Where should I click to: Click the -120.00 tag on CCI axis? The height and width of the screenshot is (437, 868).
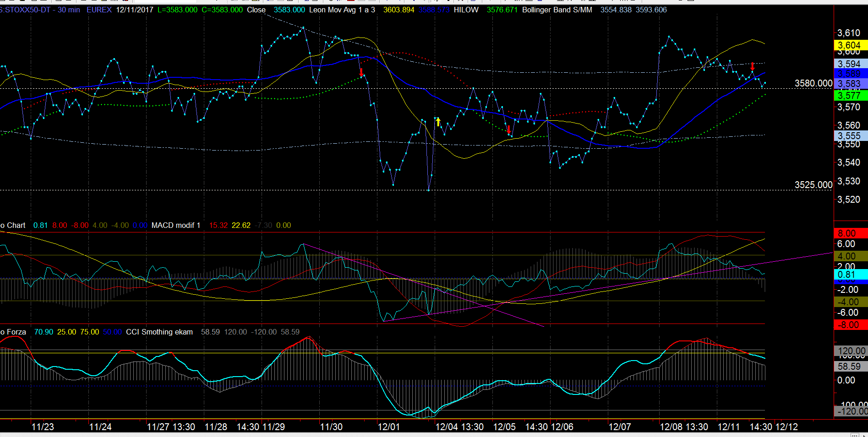(851, 411)
